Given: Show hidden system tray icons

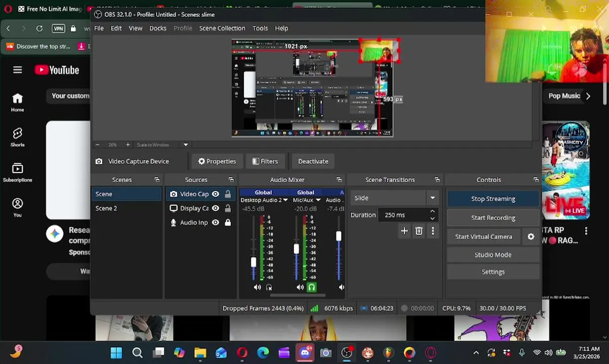Looking at the screenshot, I should click(x=476, y=352).
